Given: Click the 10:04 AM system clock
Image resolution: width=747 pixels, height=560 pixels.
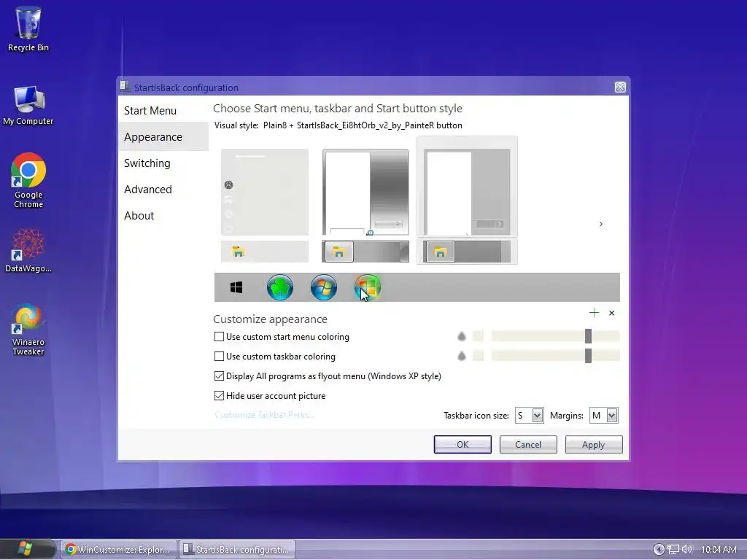Looking at the screenshot, I should pyautogui.click(x=719, y=550).
